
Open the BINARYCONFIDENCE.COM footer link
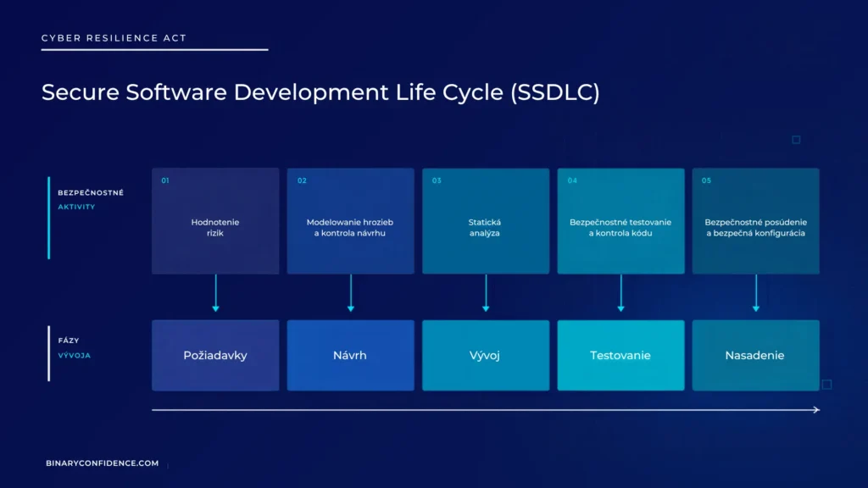pyautogui.click(x=103, y=463)
